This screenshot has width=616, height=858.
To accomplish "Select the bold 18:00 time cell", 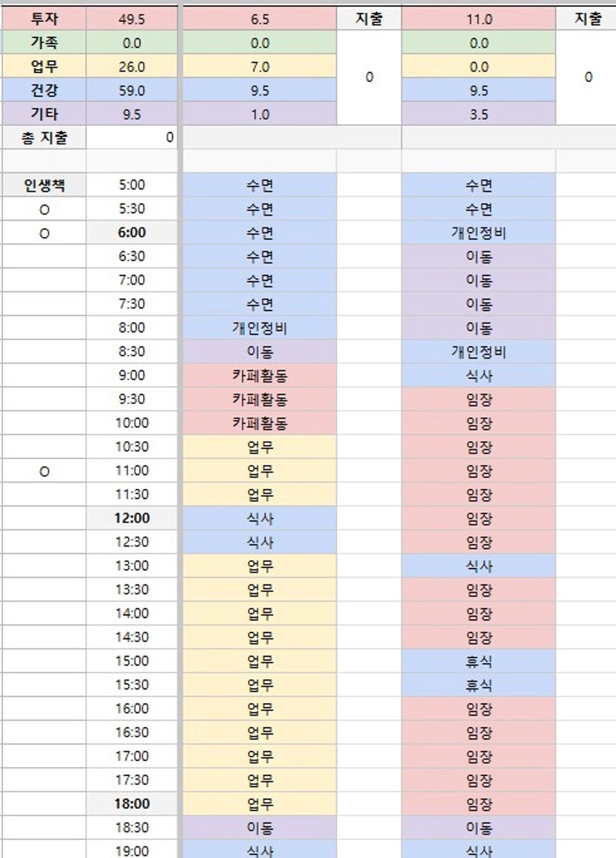I will [132, 804].
